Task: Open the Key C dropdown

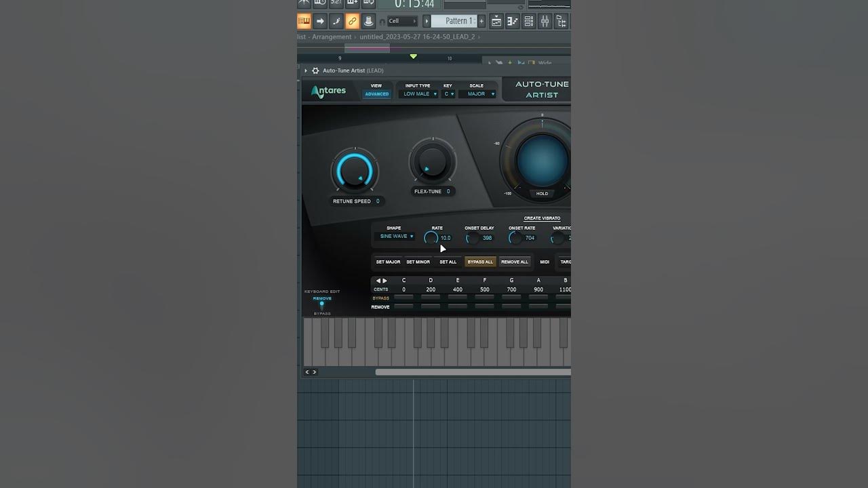Action: click(448, 94)
